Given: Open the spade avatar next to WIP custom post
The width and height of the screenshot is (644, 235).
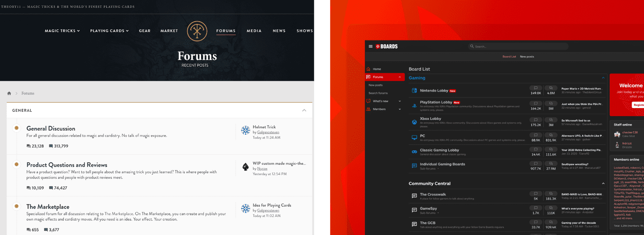Looking at the screenshot, I should (x=246, y=166).
